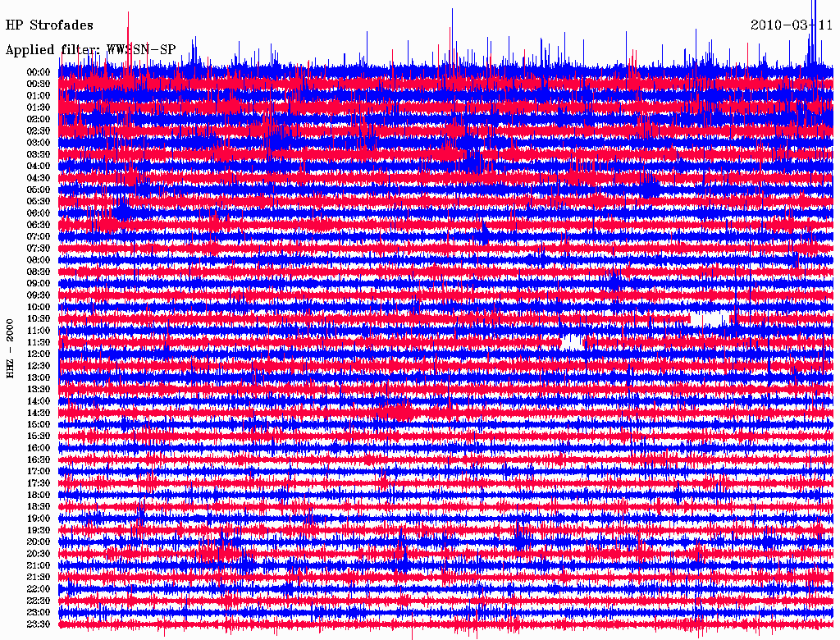Click the 14:30 time label
The image size is (840, 640).
tap(39, 413)
